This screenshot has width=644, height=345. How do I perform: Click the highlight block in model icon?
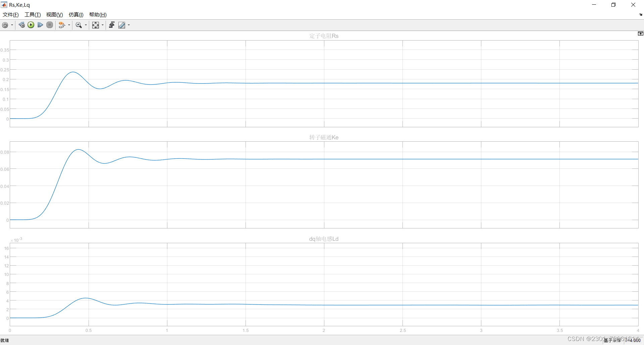[62, 25]
